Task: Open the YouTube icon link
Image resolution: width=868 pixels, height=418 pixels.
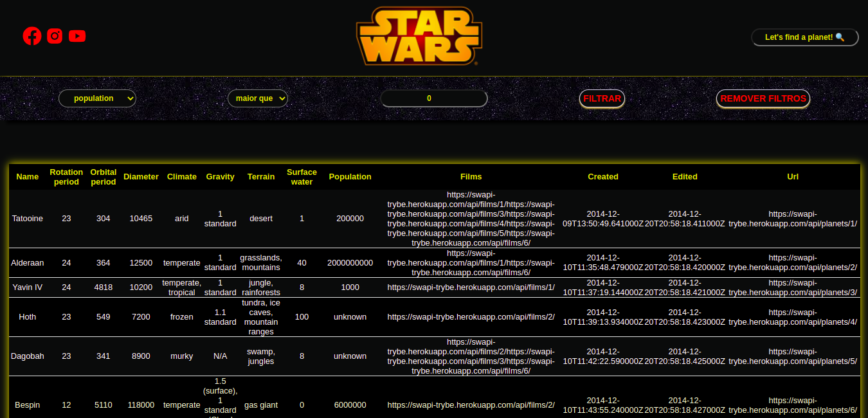Action: click(77, 36)
